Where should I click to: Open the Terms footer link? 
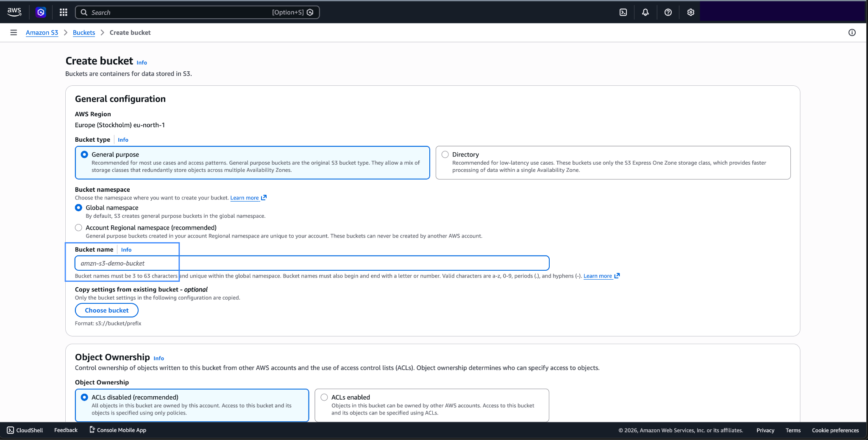pyautogui.click(x=793, y=430)
